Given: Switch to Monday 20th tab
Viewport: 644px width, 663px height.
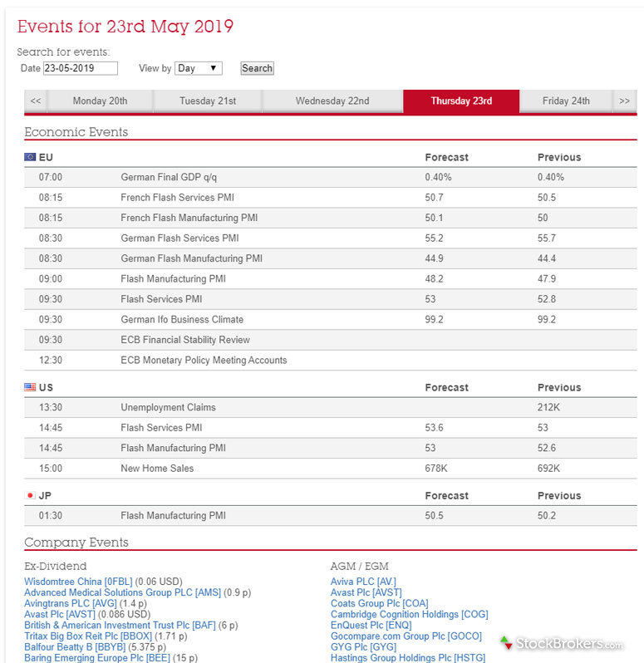Looking at the screenshot, I should coord(100,101).
